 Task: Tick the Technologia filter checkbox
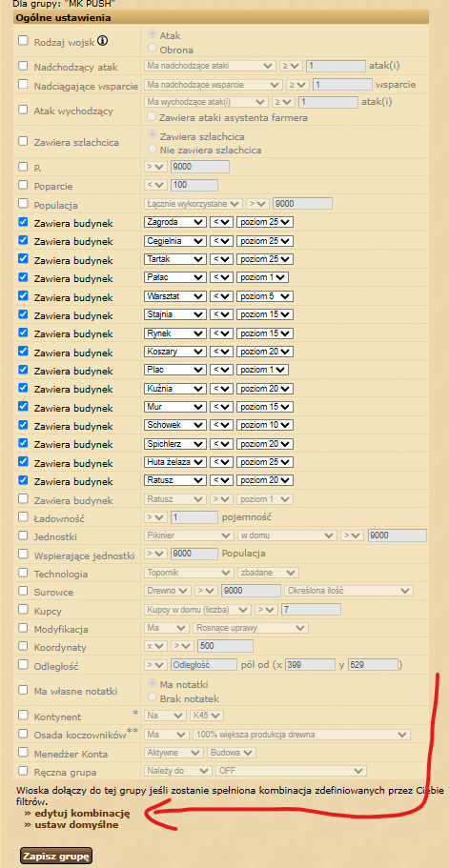pyautogui.click(x=23, y=573)
